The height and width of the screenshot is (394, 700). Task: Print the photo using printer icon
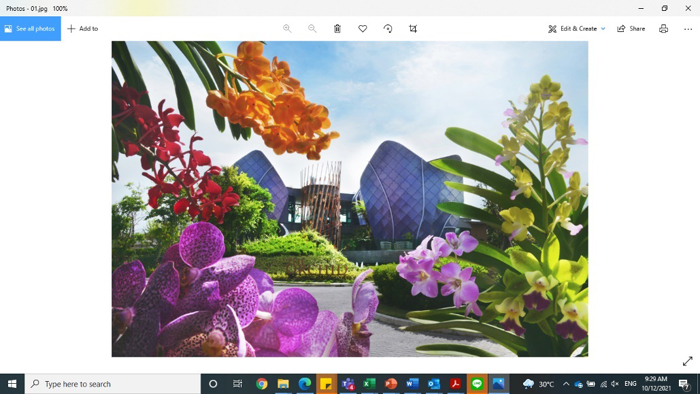(x=663, y=29)
